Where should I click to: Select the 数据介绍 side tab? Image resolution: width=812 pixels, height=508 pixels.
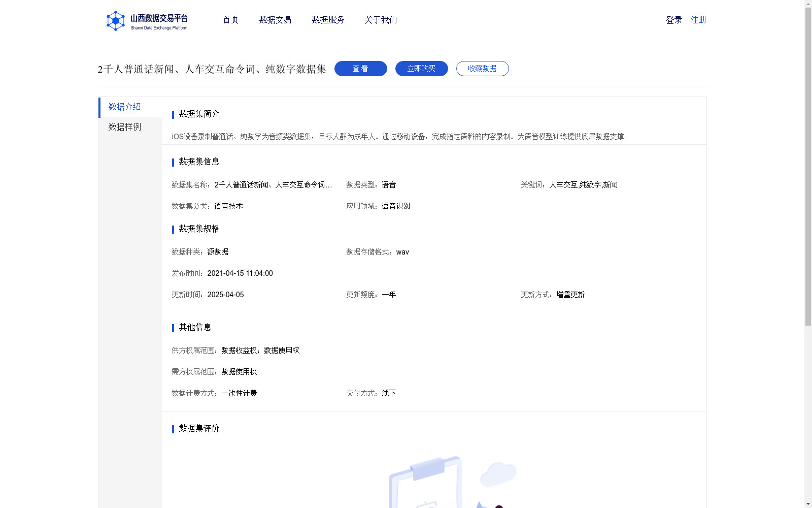130,107
